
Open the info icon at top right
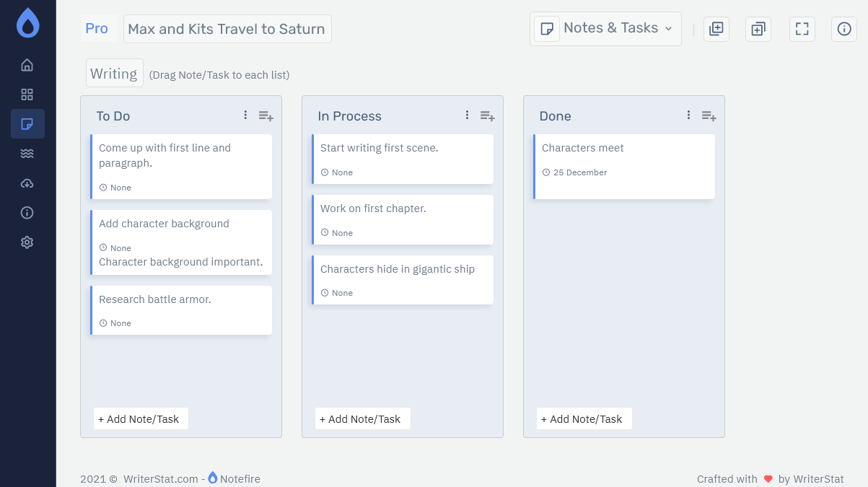(x=844, y=29)
